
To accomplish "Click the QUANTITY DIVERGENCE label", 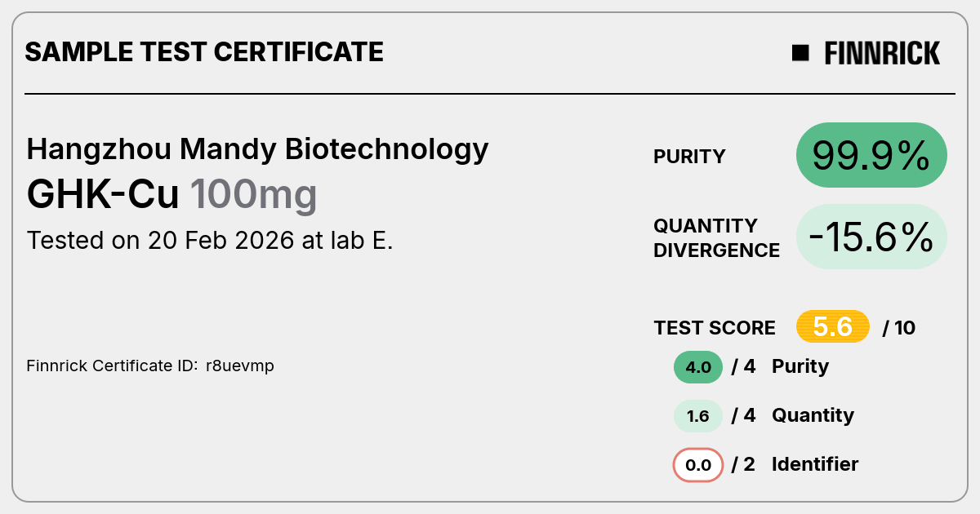I will point(716,237).
